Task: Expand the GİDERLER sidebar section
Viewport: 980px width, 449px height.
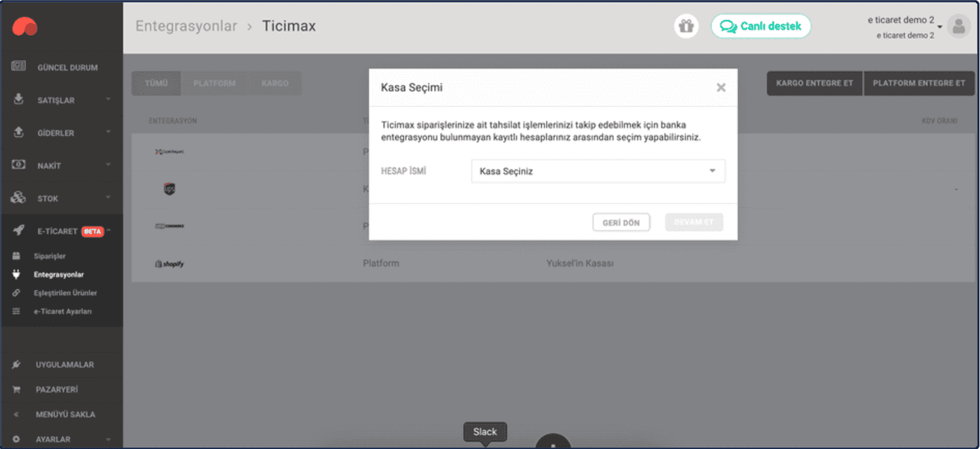Action: (x=61, y=133)
